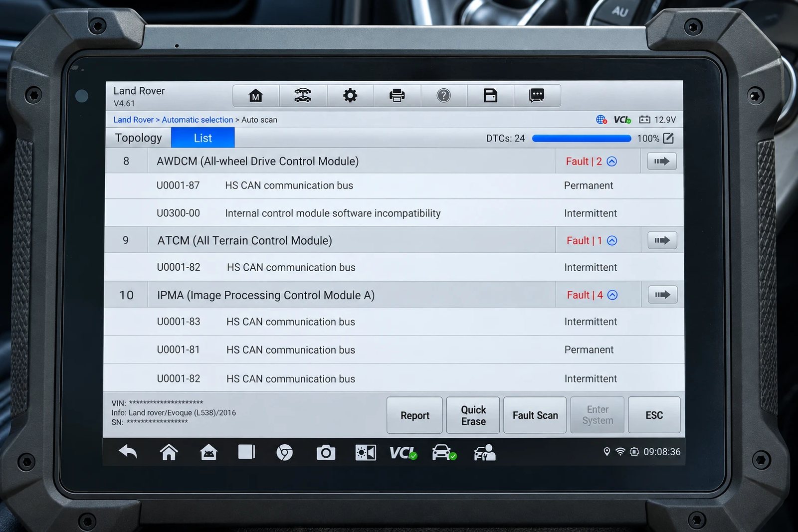The height and width of the screenshot is (532, 798).
Task: Click the scan progress bar
Action: (582, 139)
